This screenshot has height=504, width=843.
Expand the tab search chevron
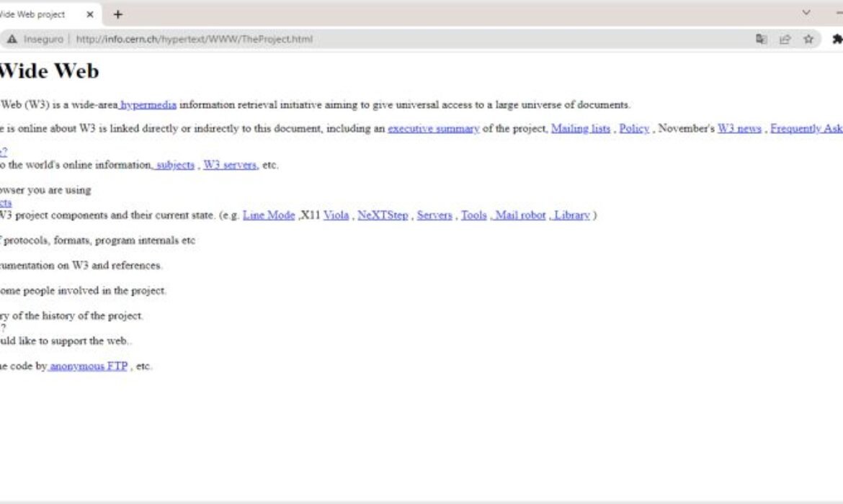tap(806, 12)
